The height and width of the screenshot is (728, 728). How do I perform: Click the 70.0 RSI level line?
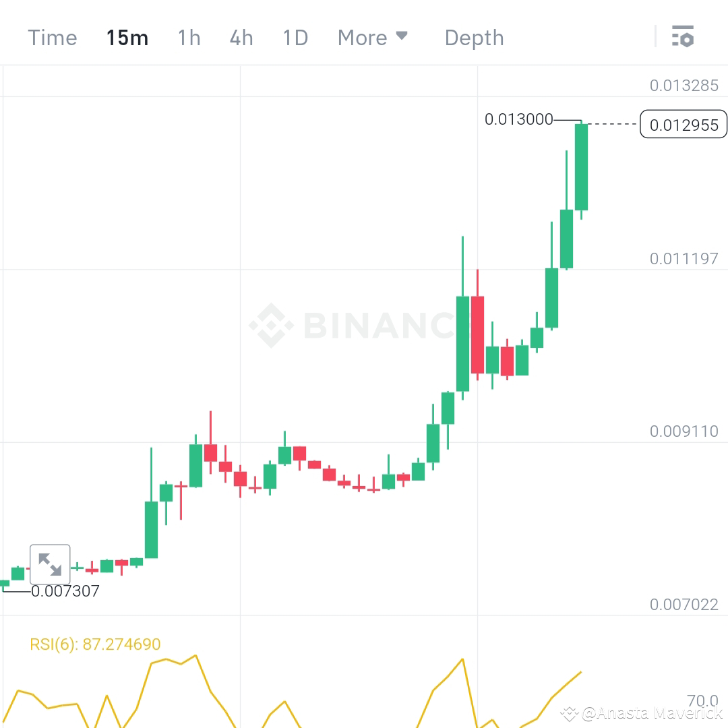(704, 701)
